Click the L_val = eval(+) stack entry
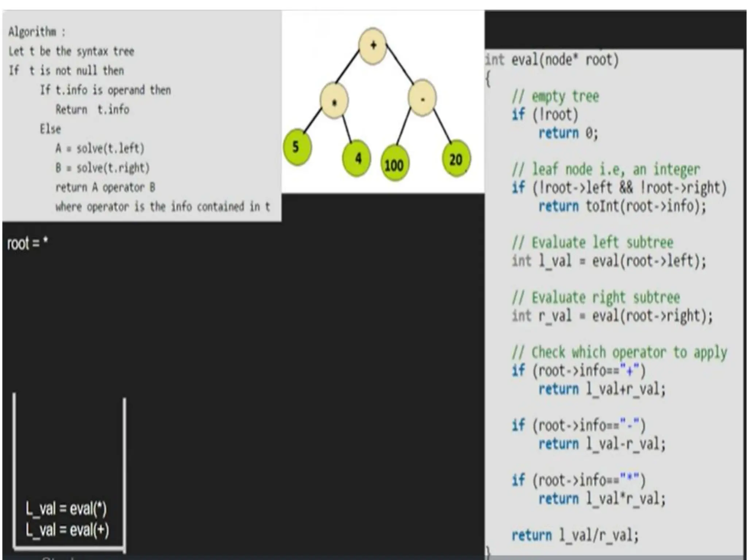This screenshot has width=747, height=560. pyautogui.click(x=67, y=529)
